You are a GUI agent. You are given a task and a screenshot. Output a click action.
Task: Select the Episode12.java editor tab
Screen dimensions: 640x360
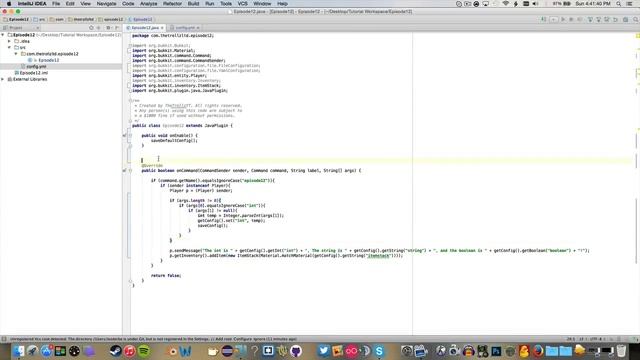pos(144,28)
